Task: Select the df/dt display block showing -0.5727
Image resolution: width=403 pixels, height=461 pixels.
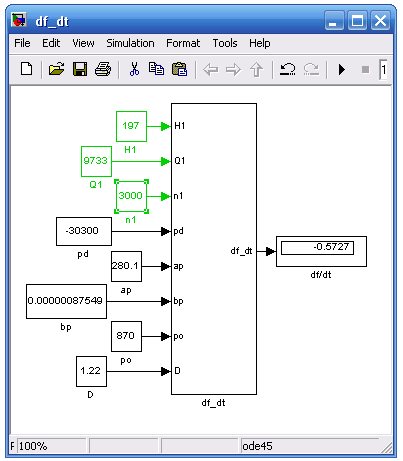Action: click(x=321, y=251)
